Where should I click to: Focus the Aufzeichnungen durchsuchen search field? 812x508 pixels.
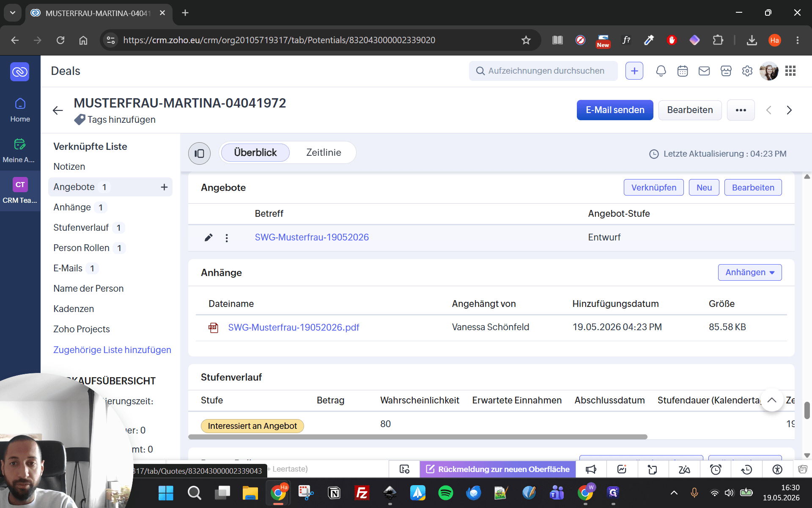click(x=543, y=71)
